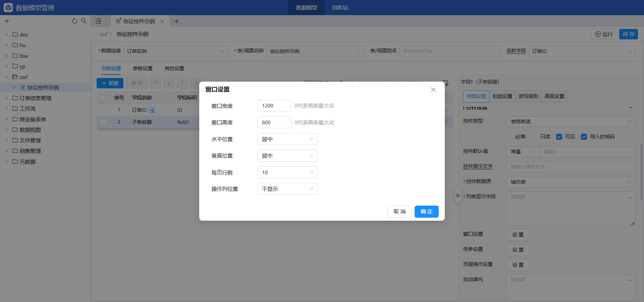Close the 窗口设置 dialog with X
Image resolution: width=644 pixels, height=302 pixels.
pos(433,90)
